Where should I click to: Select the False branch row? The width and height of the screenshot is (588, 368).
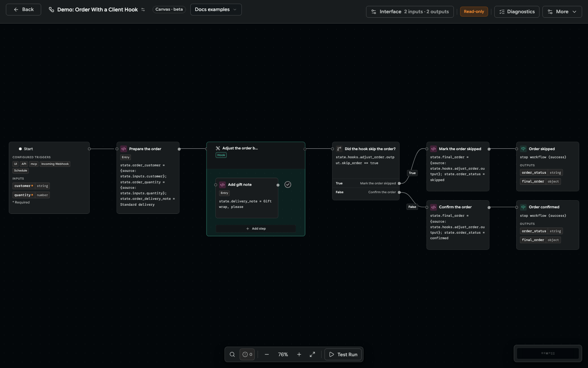(366, 192)
